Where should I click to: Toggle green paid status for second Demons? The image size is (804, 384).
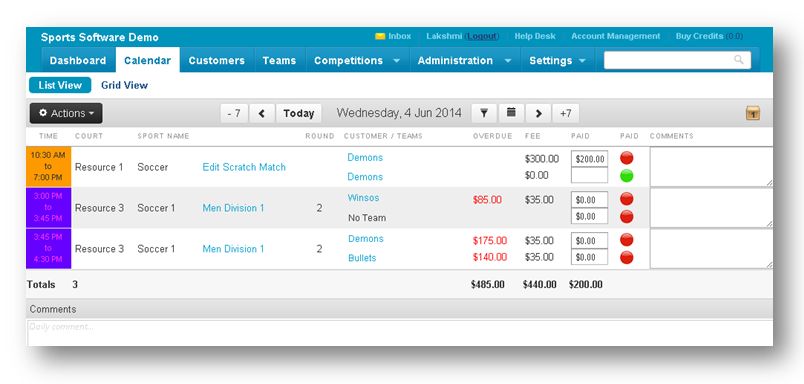(x=627, y=176)
